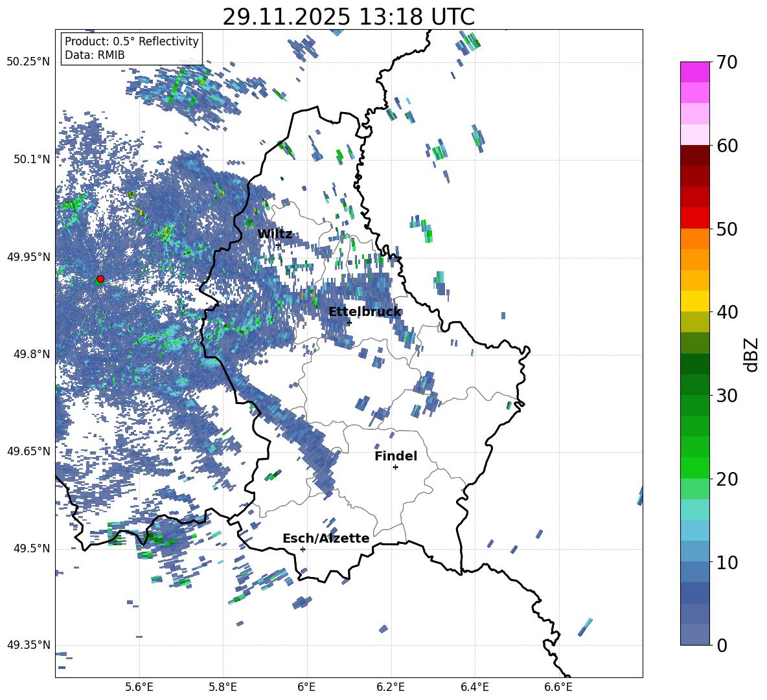Click the 5.6°E longitude label
767x700 pixels.
pyautogui.click(x=139, y=687)
